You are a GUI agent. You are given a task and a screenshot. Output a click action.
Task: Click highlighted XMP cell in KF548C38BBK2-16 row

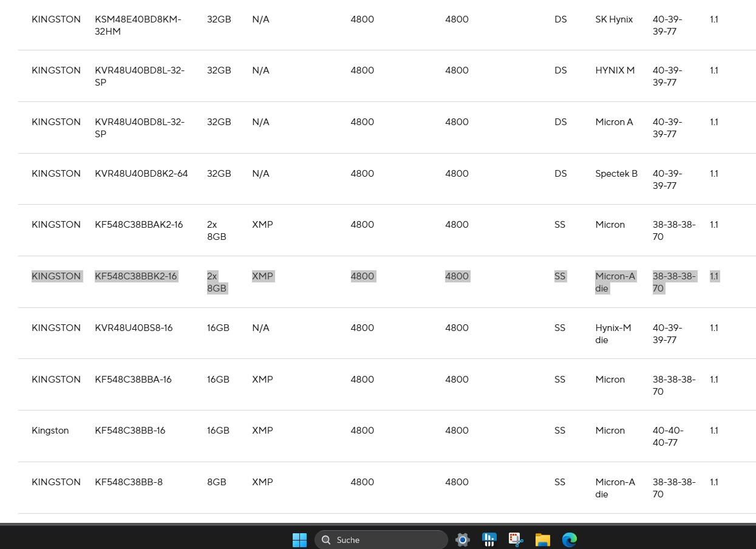click(262, 276)
